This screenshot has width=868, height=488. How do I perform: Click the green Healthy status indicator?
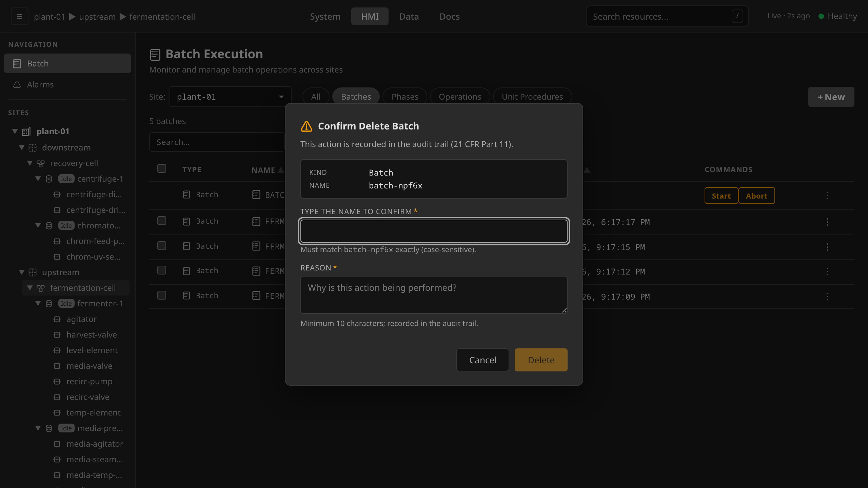click(x=821, y=16)
